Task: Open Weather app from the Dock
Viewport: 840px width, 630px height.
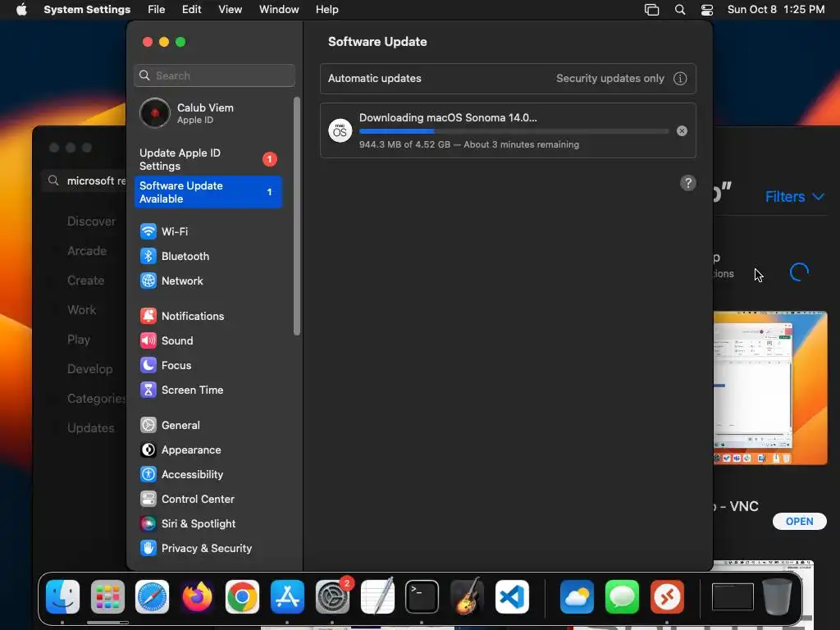Action: point(577,596)
